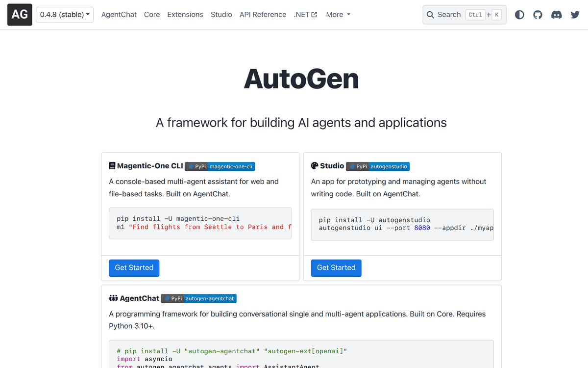Click the AG logo in the top left
This screenshot has height=368, width=588.
click(x=19, y=14)
